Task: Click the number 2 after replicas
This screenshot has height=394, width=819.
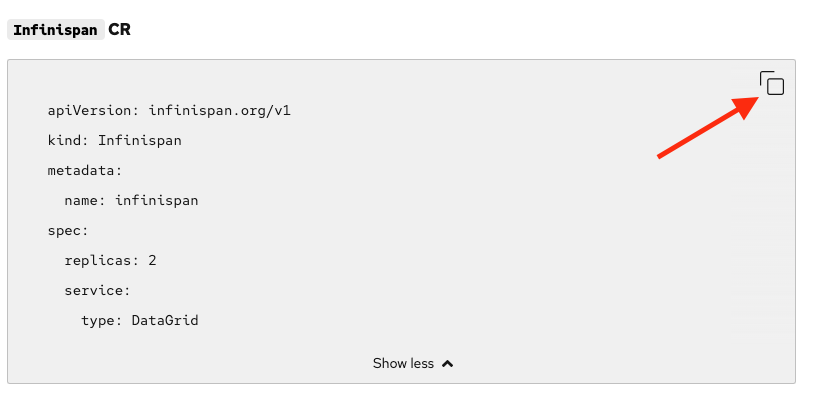Action: tap(153, 260)
